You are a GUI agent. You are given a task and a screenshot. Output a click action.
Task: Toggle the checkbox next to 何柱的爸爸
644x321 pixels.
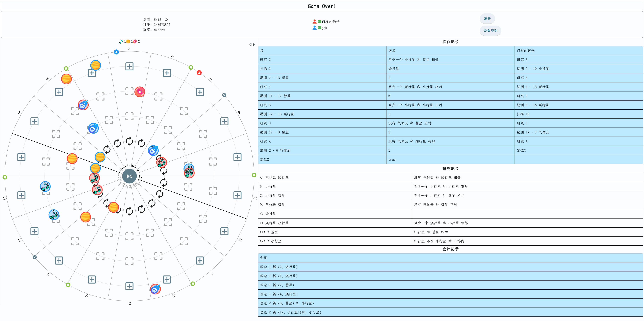[320, 22]
